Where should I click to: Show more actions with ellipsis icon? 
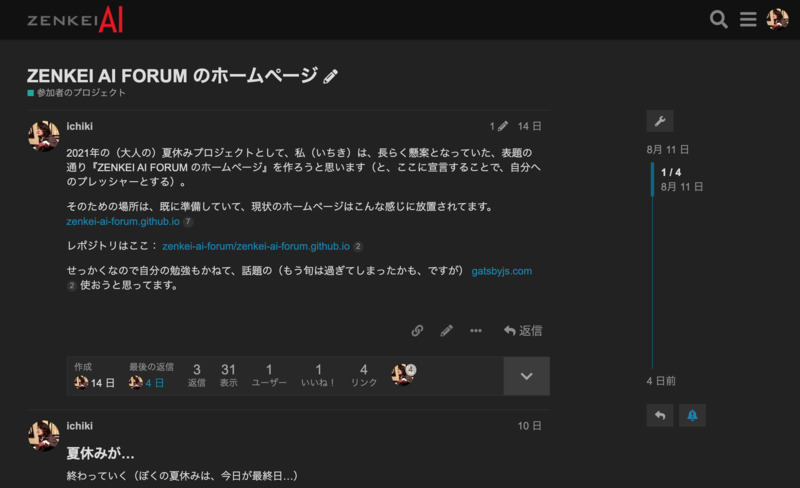point(476,331)
